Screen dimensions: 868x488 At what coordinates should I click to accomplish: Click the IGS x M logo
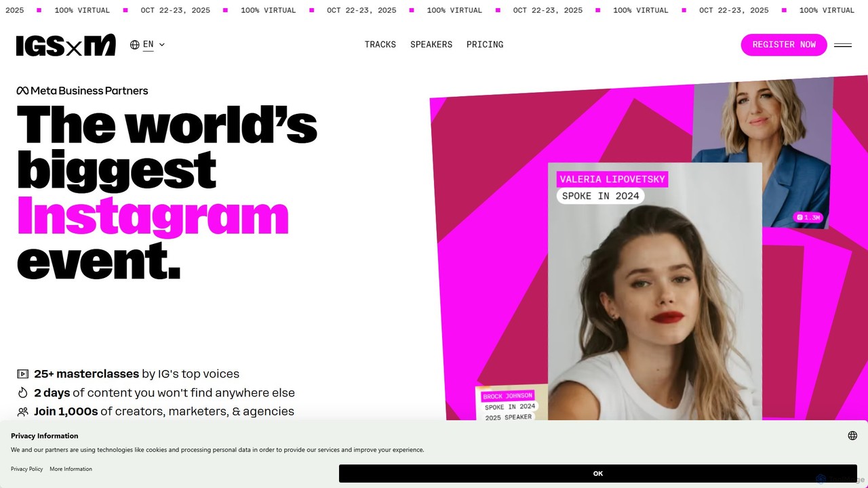click(66, 45)
